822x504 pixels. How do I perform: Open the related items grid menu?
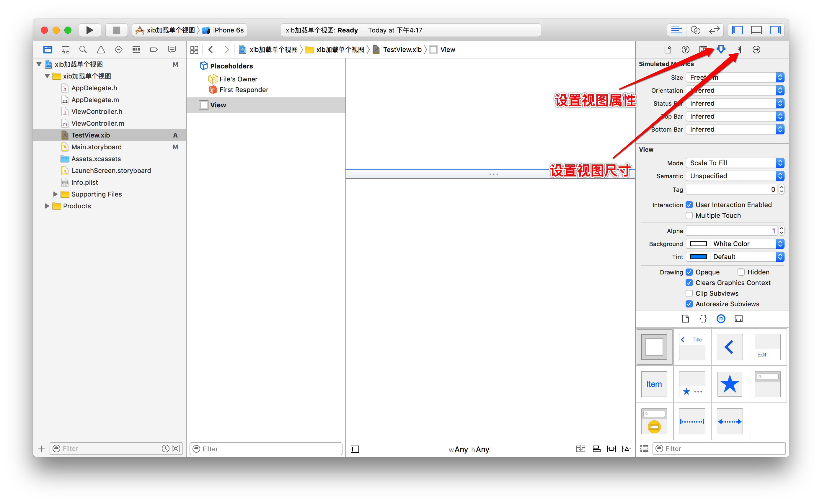coord(194,50)
